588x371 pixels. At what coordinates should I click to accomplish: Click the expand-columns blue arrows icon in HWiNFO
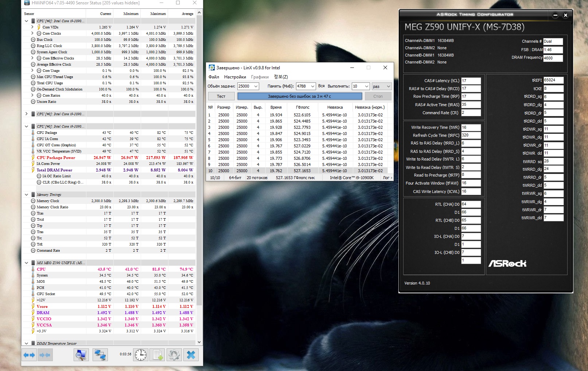tap(29, 355)
